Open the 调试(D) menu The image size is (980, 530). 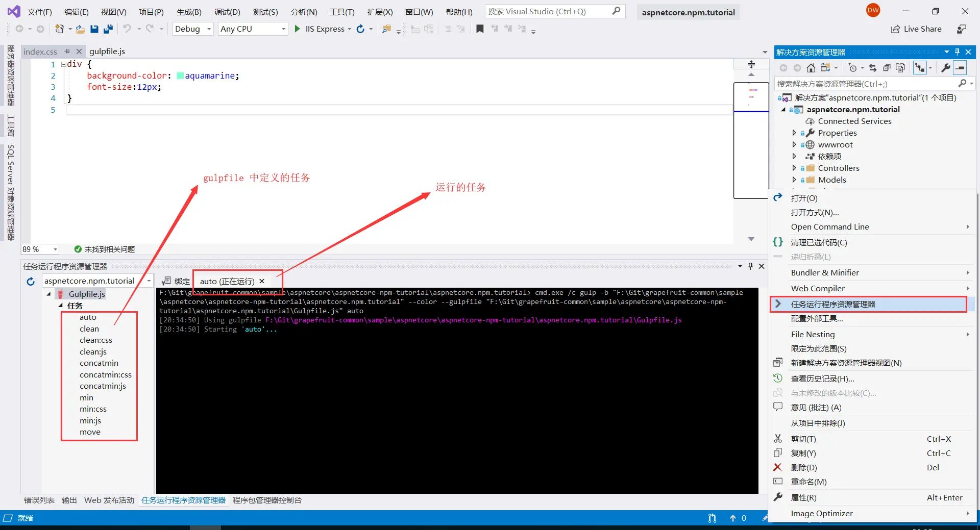pyautogui.click(x=227, y=12)
